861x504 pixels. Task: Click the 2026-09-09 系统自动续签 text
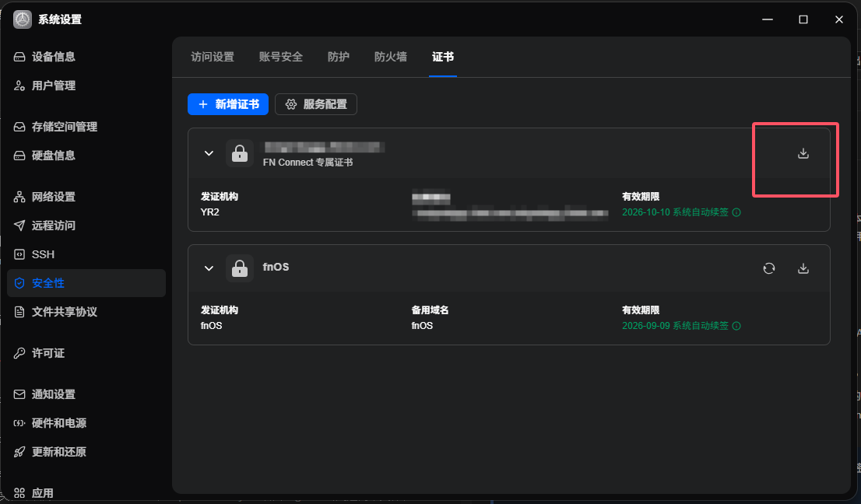(x=675, y=326)
